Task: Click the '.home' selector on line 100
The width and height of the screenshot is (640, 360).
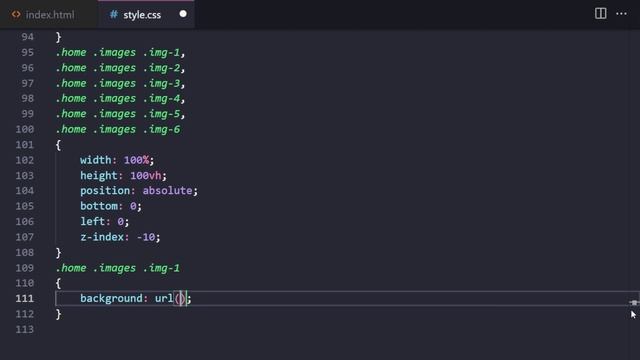Action: click(71, 129)
